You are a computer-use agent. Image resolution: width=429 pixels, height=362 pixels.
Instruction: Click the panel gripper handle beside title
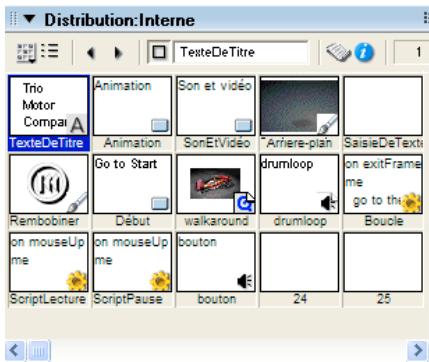tap(13, 19)
